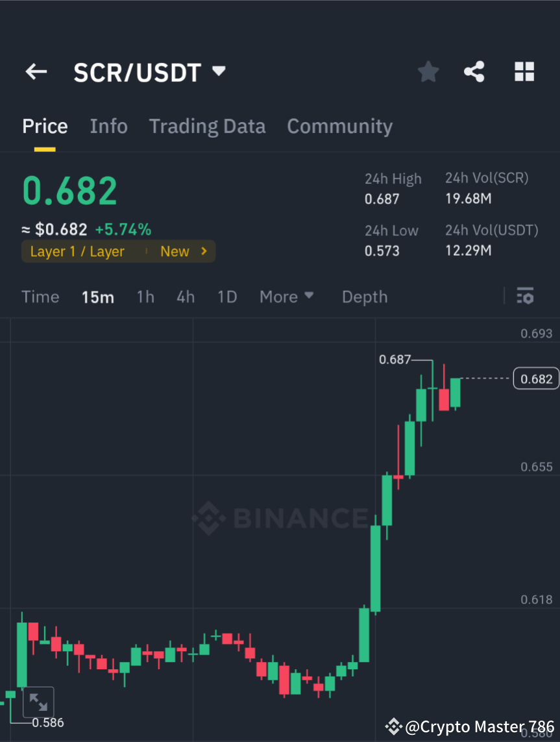Tap the current price 0.682 label
Image resolution: width=560 pixels, height=742 pixels.
coord(69,190)
